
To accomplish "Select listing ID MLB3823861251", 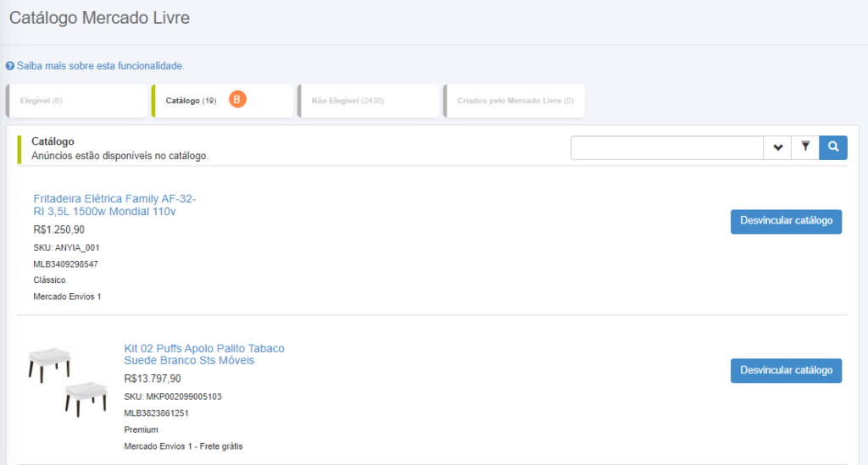I will coord(156,413).
